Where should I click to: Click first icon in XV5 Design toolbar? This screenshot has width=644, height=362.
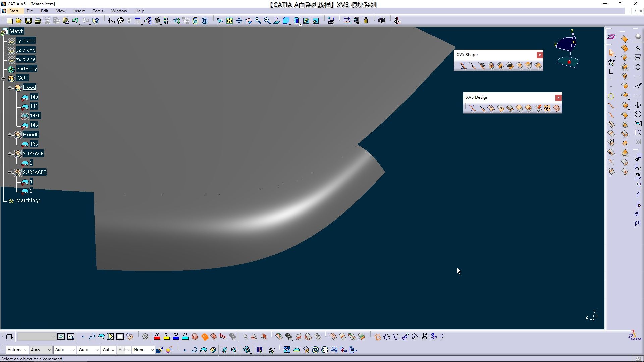472,108
